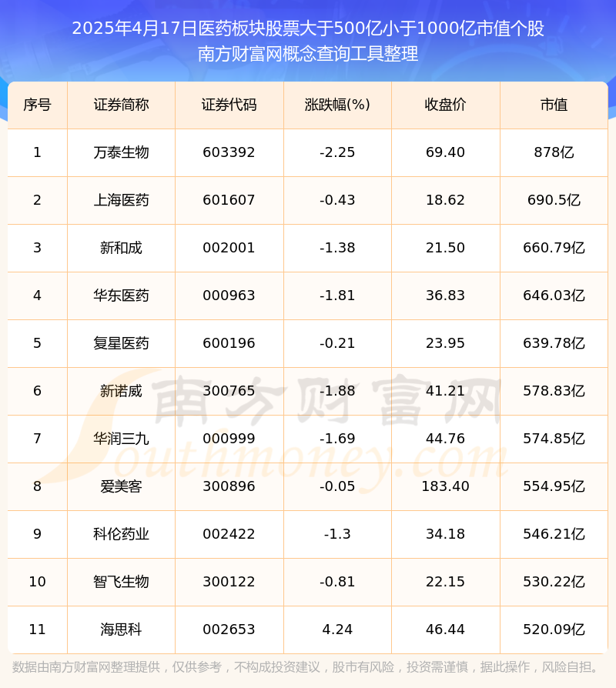Viewport: 616px width, 688px height.
Task: Click the 证券代码 column header
Action: [229, 105]
